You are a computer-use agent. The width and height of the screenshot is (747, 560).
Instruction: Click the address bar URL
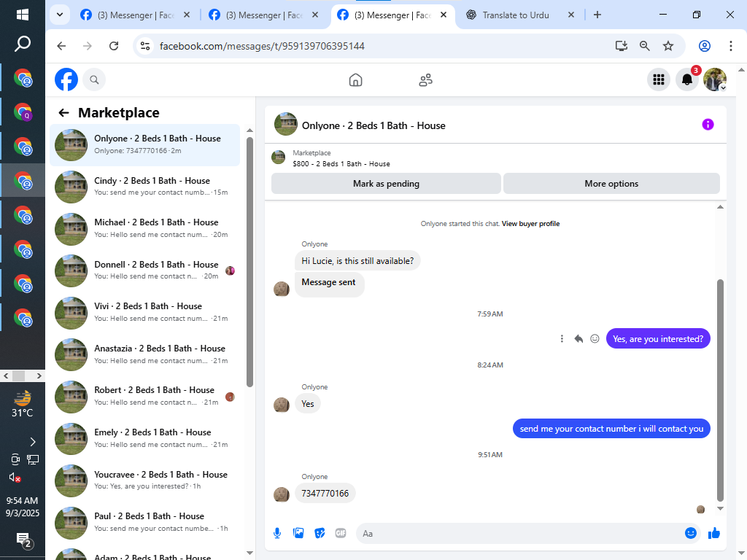click(262, 46)
